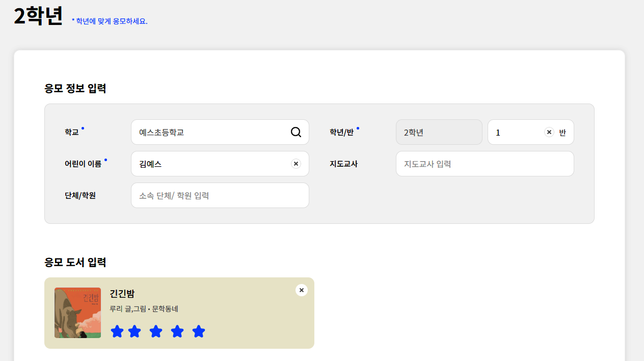Click the class number input field
Image resolution: width=644 pixels, height=361 pixels.
click(x=515, y=132)
